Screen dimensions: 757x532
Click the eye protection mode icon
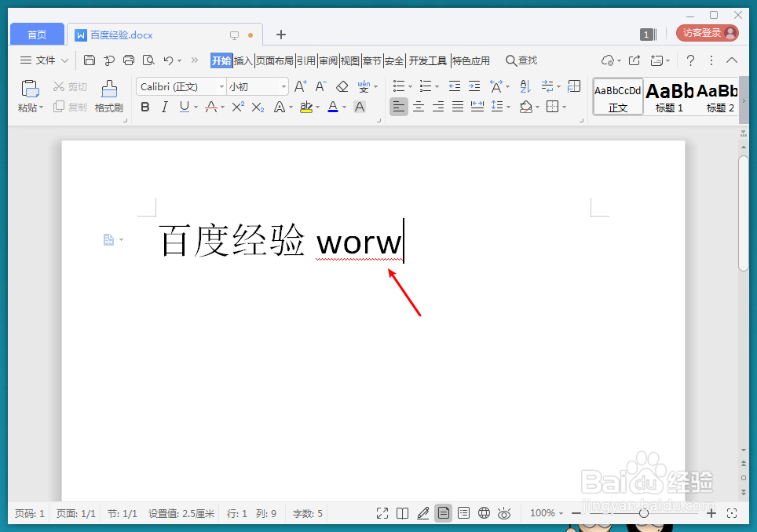coord(504,513)
